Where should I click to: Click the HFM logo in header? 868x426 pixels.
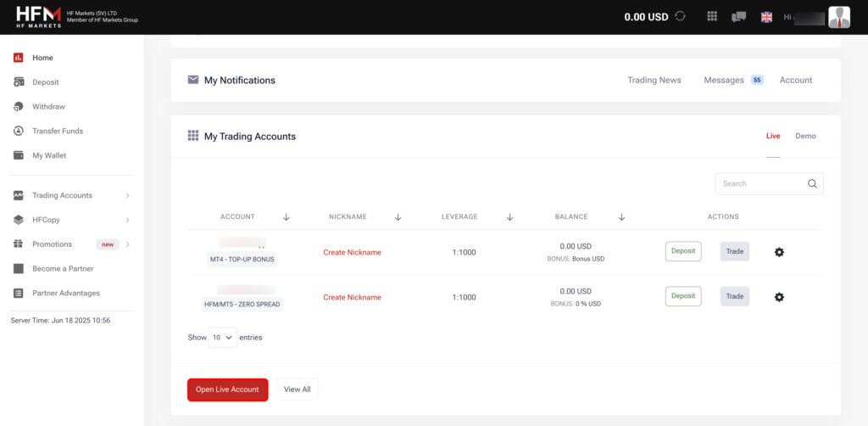39,17
